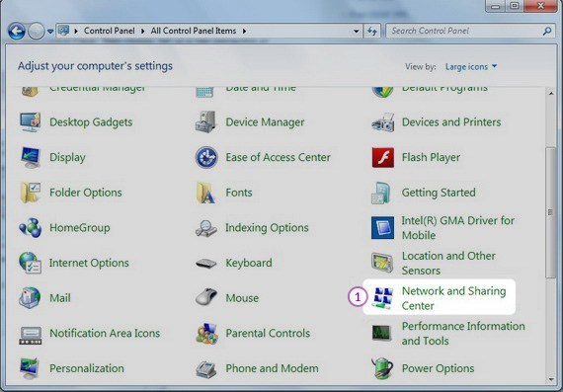Open the Ease of Access Center link

pos(278,157)
